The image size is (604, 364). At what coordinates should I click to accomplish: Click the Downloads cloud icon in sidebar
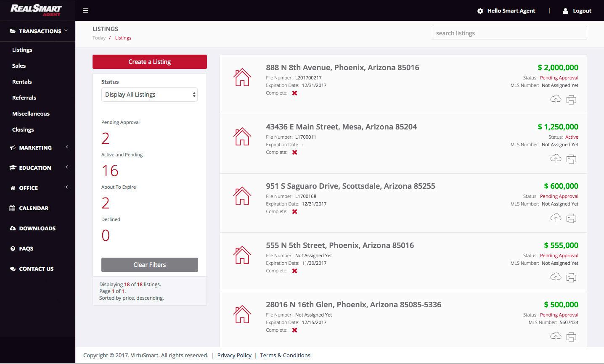(x=13, y=228)
